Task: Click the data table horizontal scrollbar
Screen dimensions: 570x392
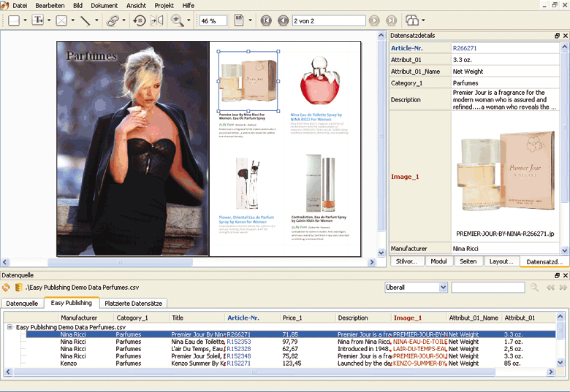Action: click(254, 372)
